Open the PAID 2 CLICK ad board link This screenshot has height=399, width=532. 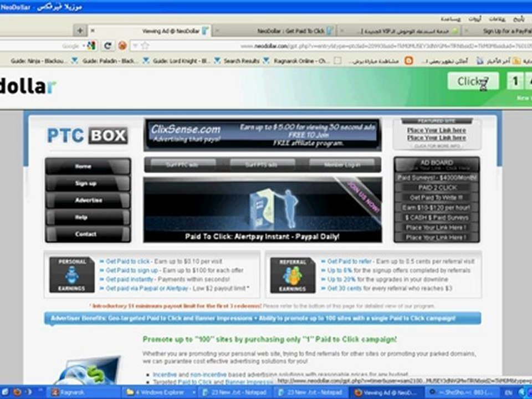[x=437, y=188]
